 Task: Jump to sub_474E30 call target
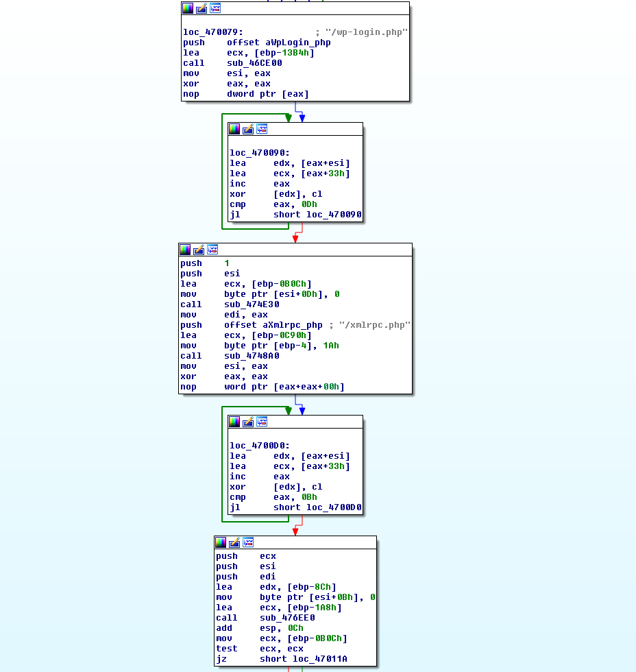pyautogui.click(x=252, y=304)
